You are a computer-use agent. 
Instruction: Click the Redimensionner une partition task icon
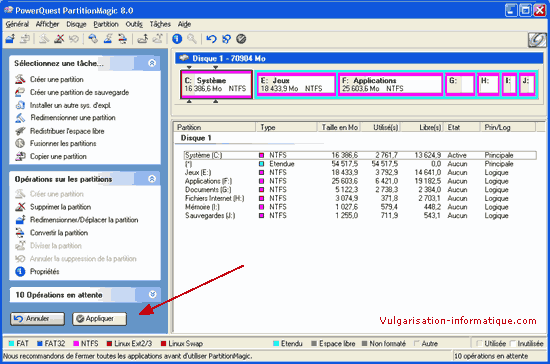(20, 118)
